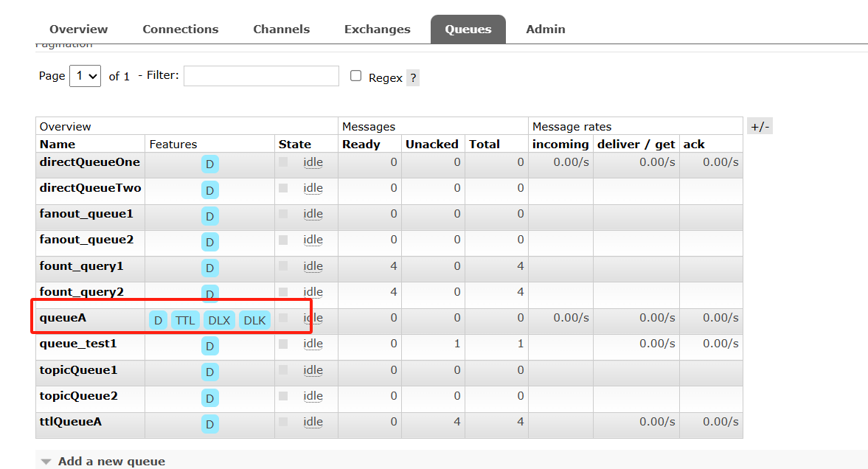Click the ack column header
Image resolution: width=868 pixels, height=469 pixels.
pyautogui.click(x=694, y=145)
